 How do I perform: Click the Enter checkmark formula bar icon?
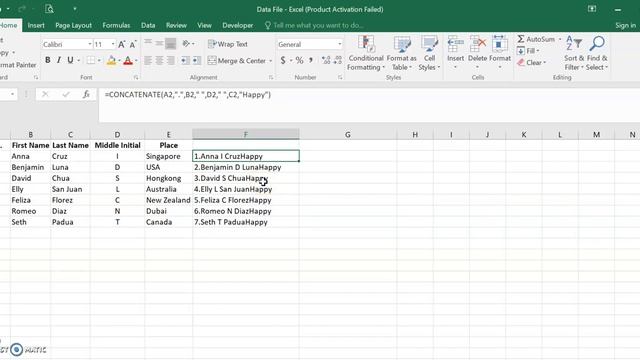tap(66, 95)
